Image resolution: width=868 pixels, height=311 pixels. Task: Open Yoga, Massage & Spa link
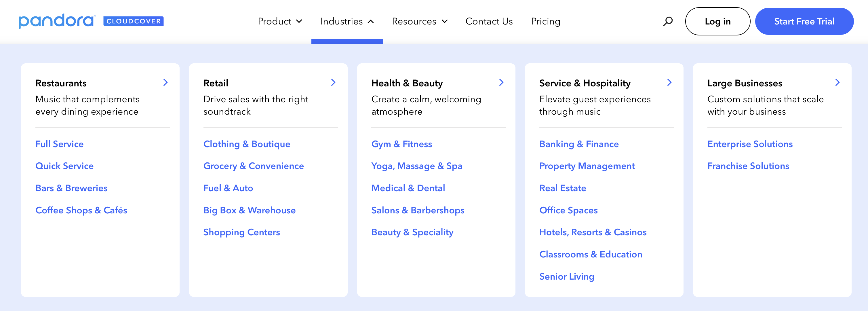[x=416, y=166]
